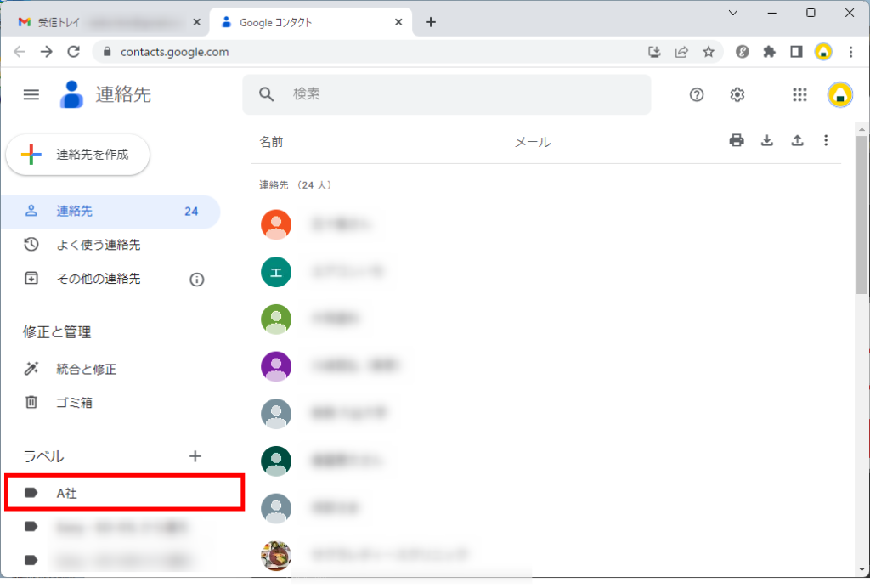Bookmark this page with star icon

(709, 52)
